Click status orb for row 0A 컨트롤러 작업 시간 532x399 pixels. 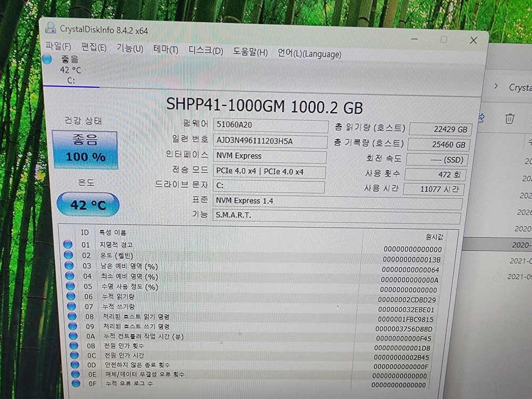pos(73,336)
